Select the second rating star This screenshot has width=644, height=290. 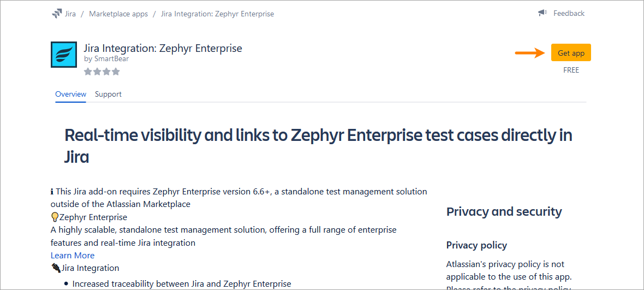click(x=97, y=72)
